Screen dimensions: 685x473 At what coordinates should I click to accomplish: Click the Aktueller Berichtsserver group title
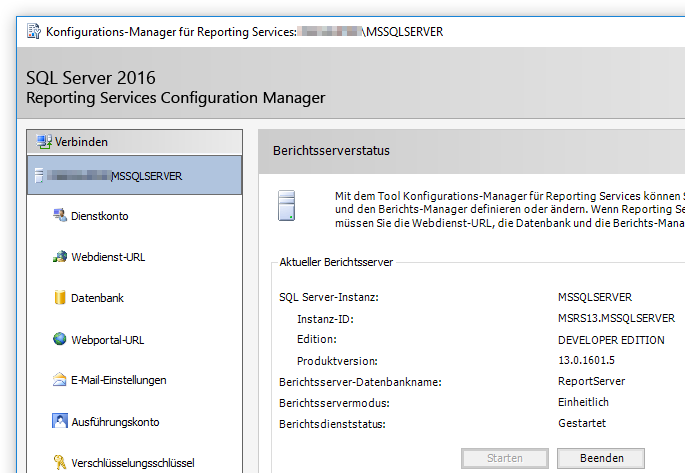click(x=336, y=262)
